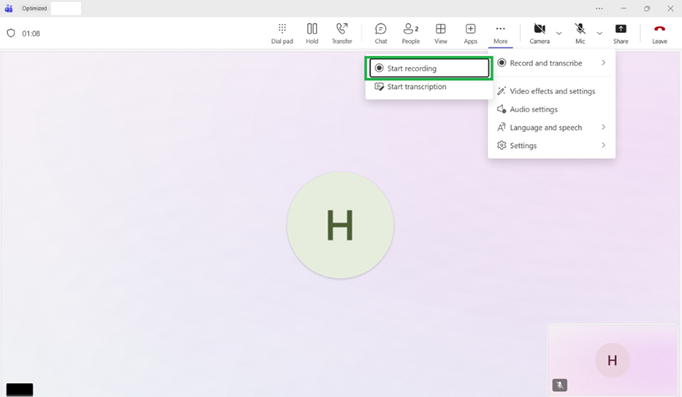The height and width of the screenshot is (397, 682).
Task: Open Video effects and settings
Action: pyautogui.click(x=551, y=91)
